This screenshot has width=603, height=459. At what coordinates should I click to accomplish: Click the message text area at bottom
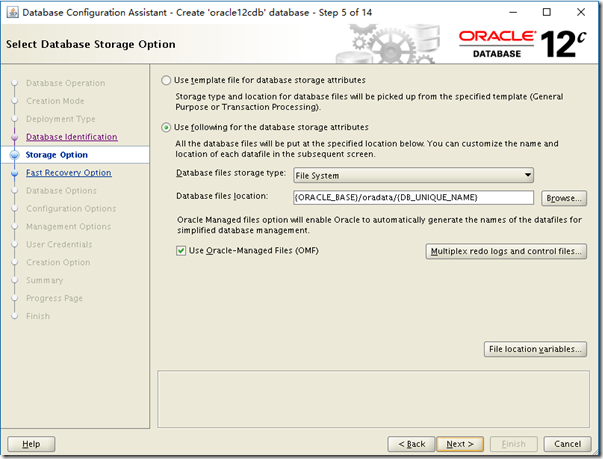click(x=373, y=399)
